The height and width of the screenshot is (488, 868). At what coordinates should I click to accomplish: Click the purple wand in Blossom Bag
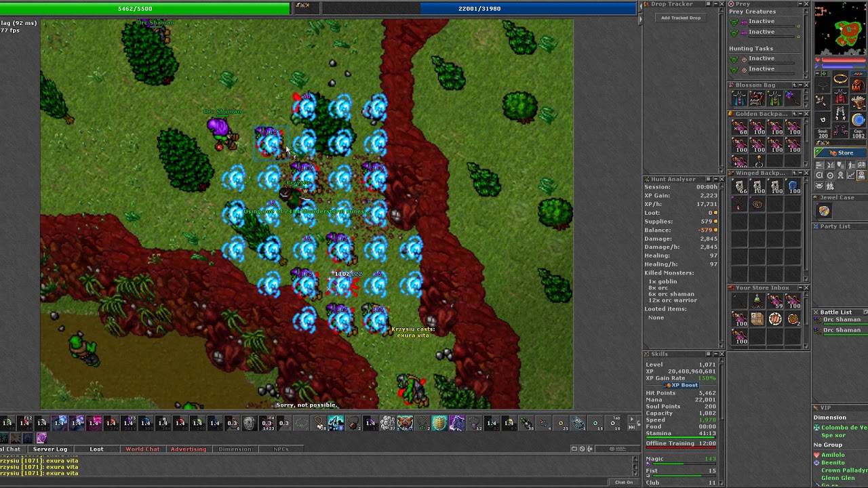pyautogui.click(x=792, y=99)
